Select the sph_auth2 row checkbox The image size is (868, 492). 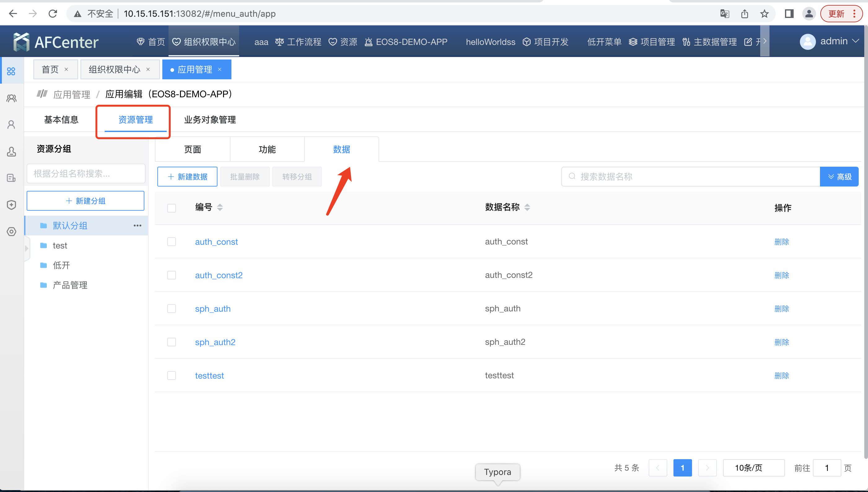coord(172,342)
